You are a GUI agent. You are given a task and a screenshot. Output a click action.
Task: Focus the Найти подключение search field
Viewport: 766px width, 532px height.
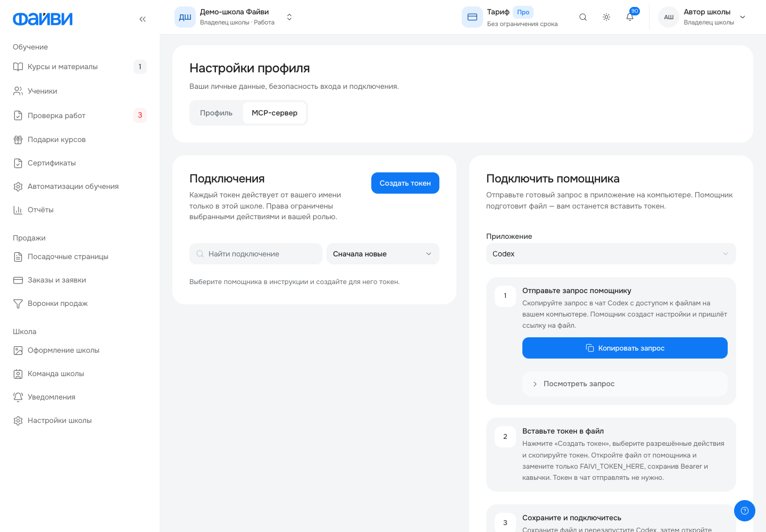[x=256, y=254]
